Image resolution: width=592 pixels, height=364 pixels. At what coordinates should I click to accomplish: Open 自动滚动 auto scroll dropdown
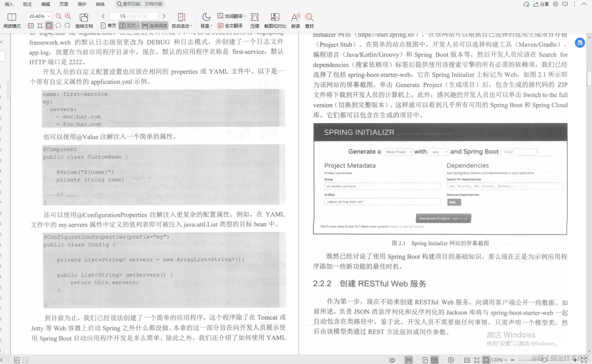(x=182, y=21)
